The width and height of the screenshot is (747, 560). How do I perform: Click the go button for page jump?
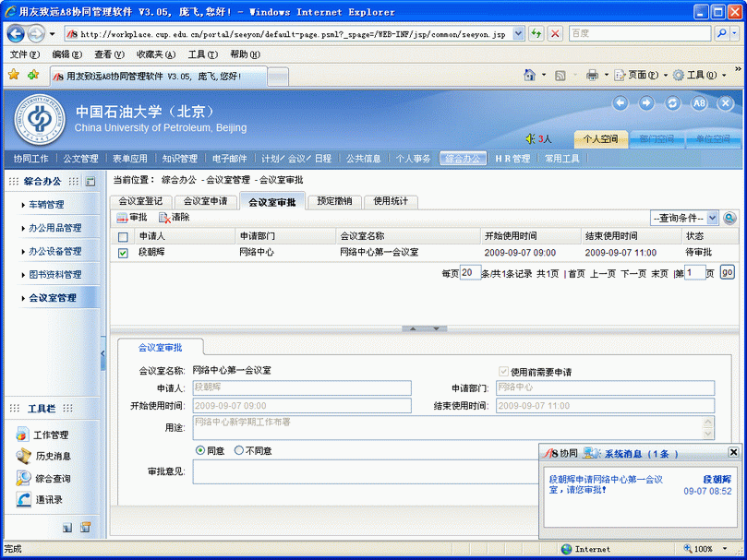727,273
